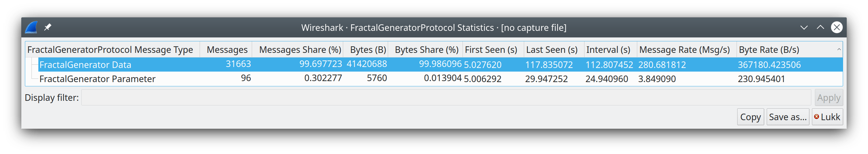Click the Save as... button
Screen dimensions: 868x154
pos(787,117)
